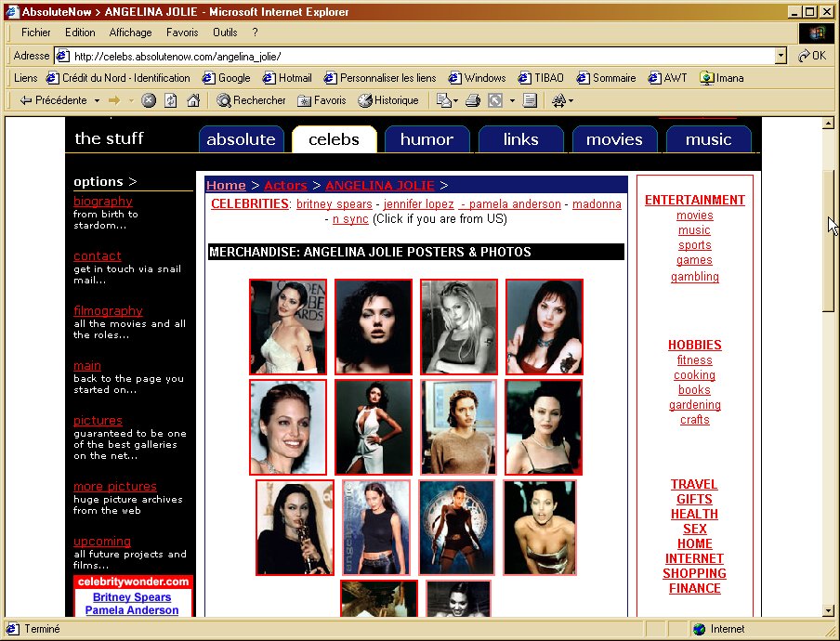Viewport: 840px width, 641px height.
Task: Open the Sommaire link shortcut
Action: click(x=607, y=78)
